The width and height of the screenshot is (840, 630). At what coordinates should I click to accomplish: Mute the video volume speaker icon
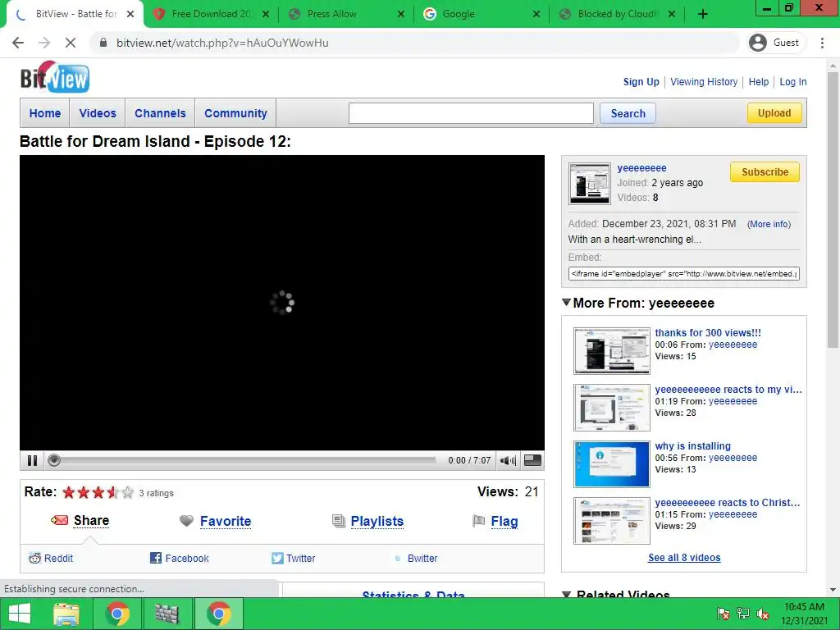(x=507, y=460)
